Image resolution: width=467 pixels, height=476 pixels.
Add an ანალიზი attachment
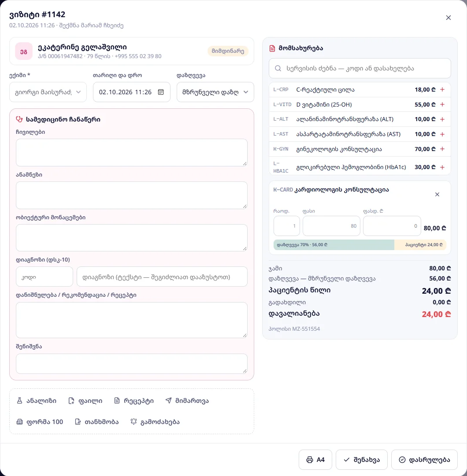(x=37, y=401)
